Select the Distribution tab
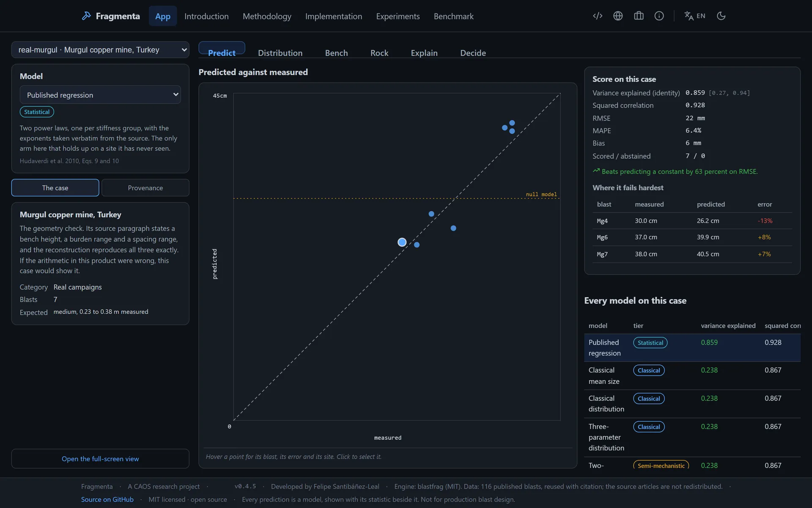812x508 pixels. pyautogui.click(x=280, y=53)
